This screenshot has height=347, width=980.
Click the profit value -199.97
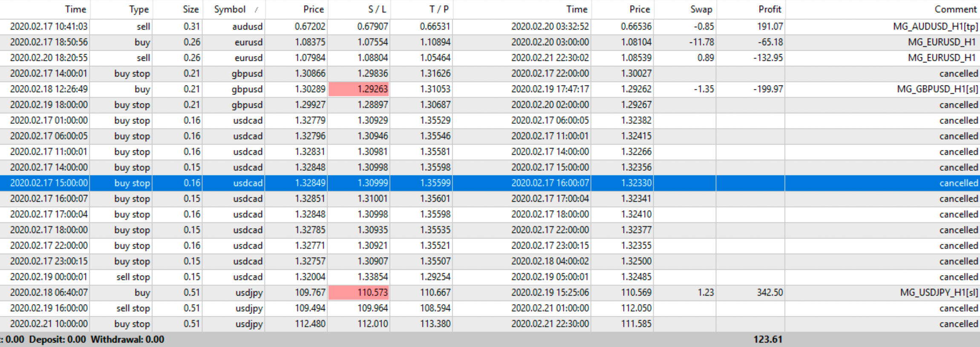[x=768, y=89]
